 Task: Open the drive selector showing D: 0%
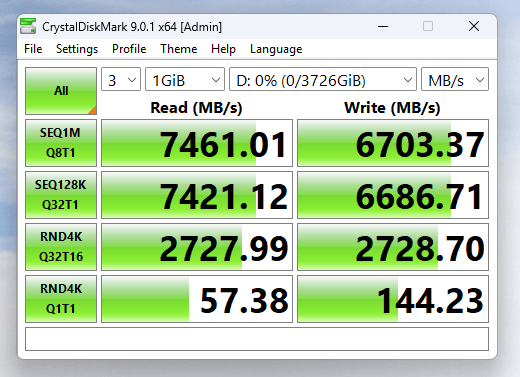tap(323, 79)
